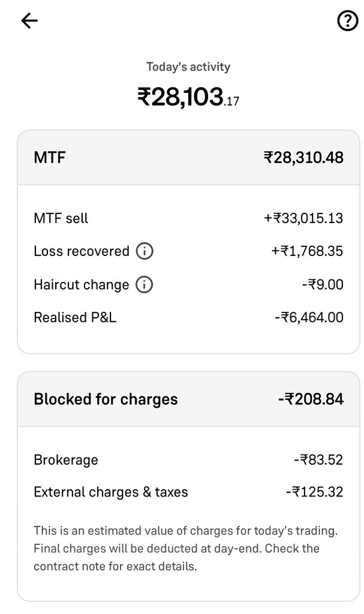
Task: Select the Realised P&L row
Action: 188,317
